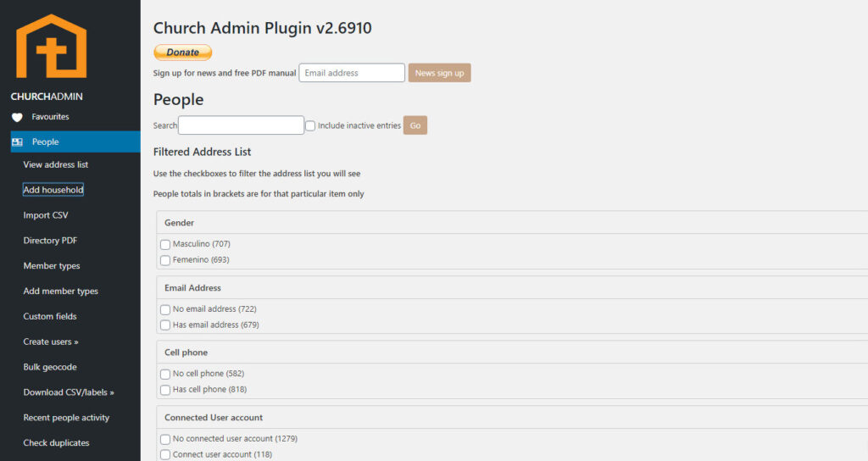This screenshot has width=868, height=461.
Task: Select the No email address filter
Action: [165, 309]
